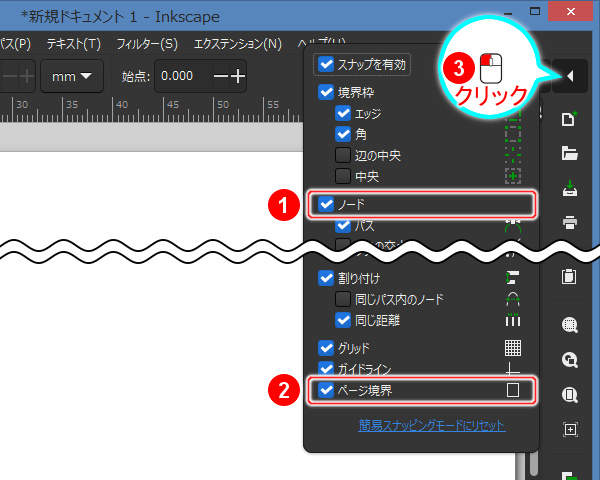Enable 中央 checkbox
This screenshot has height=480, width=600.
point(343,176)
